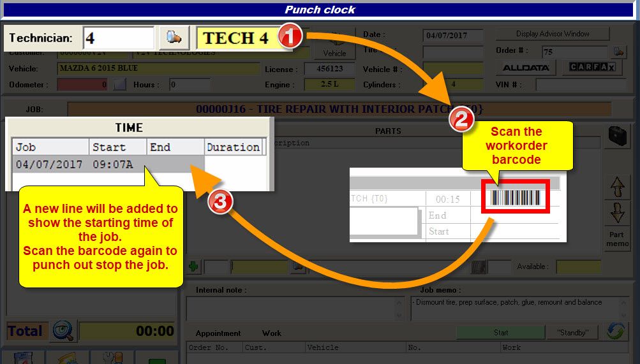Switch to the Work tab
Viewport: 640px width, 364px height.
click(271, 333)
